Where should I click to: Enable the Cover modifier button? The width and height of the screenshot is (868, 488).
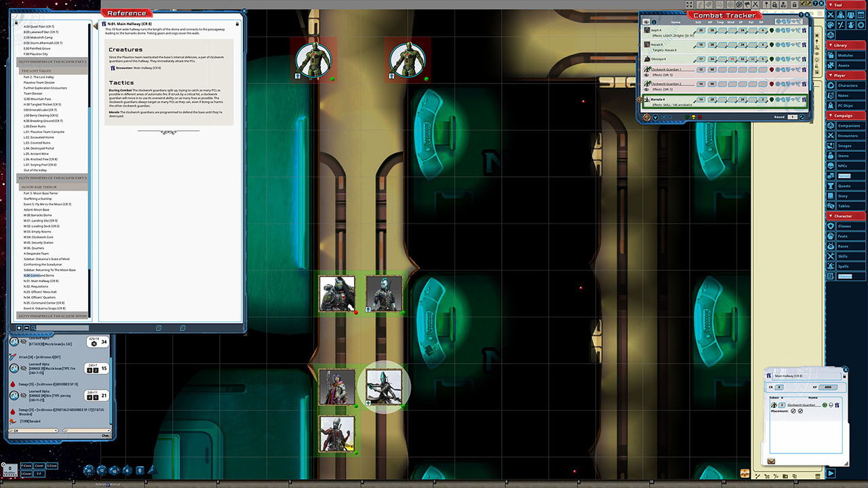39,466
